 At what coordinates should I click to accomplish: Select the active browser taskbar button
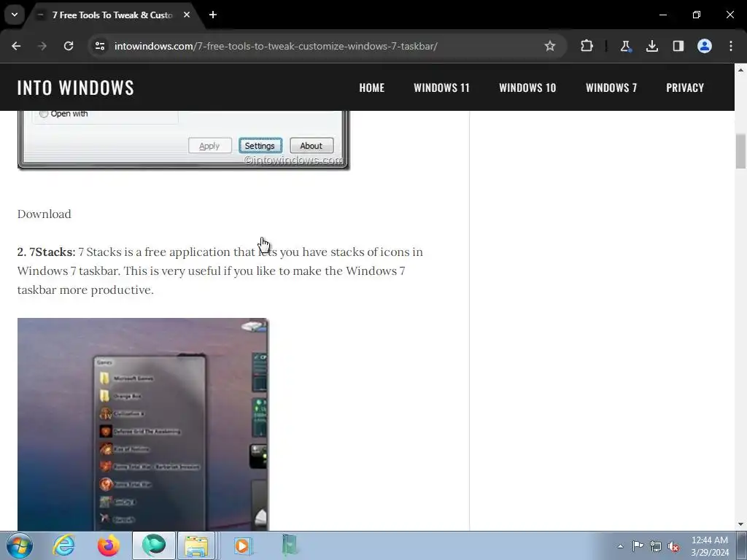[154, 545]
